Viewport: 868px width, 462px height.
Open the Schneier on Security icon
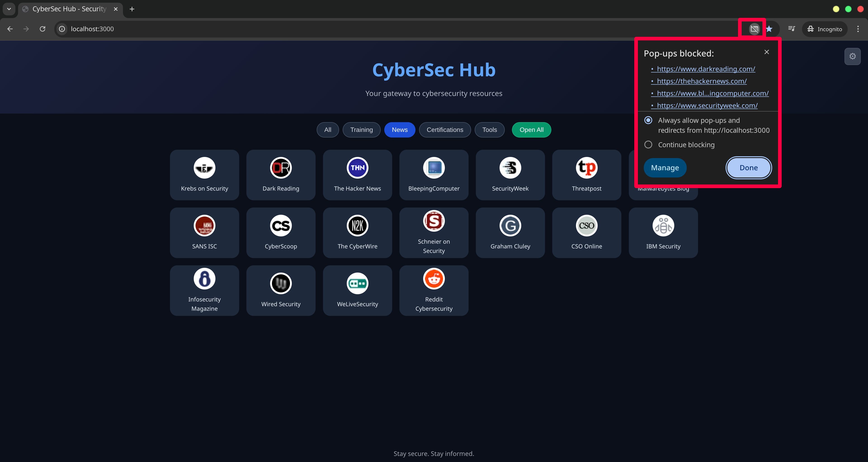click(434, 221)
